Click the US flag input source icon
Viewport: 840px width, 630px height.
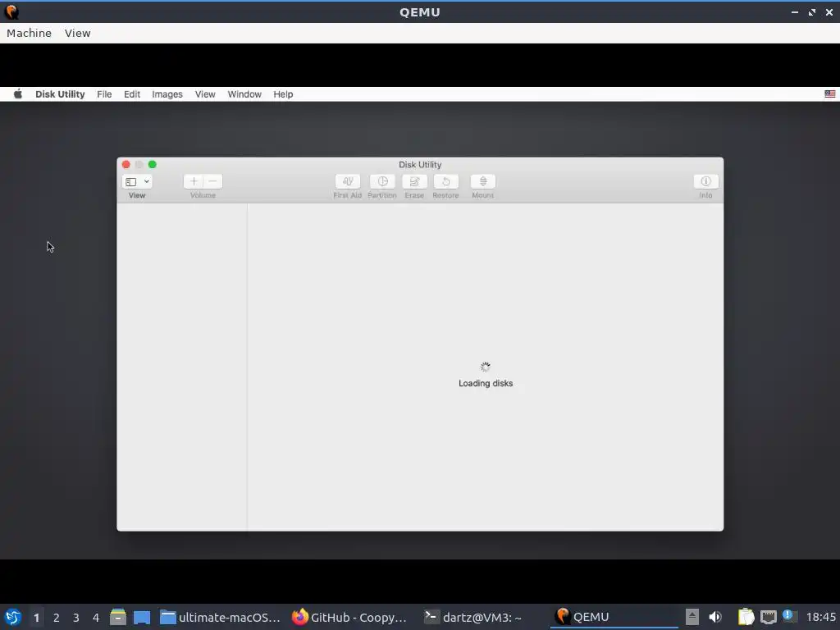(830, 94)
